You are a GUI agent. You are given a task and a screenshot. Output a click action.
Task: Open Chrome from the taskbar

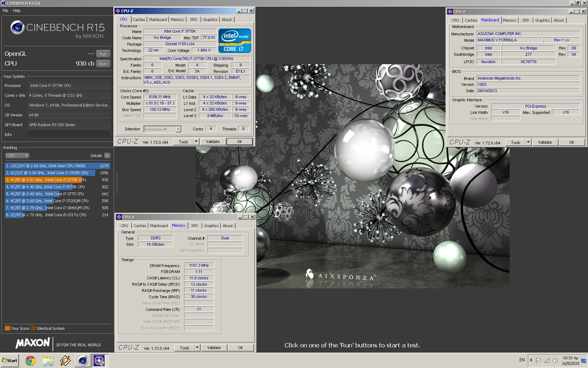[x=30, y=360]
